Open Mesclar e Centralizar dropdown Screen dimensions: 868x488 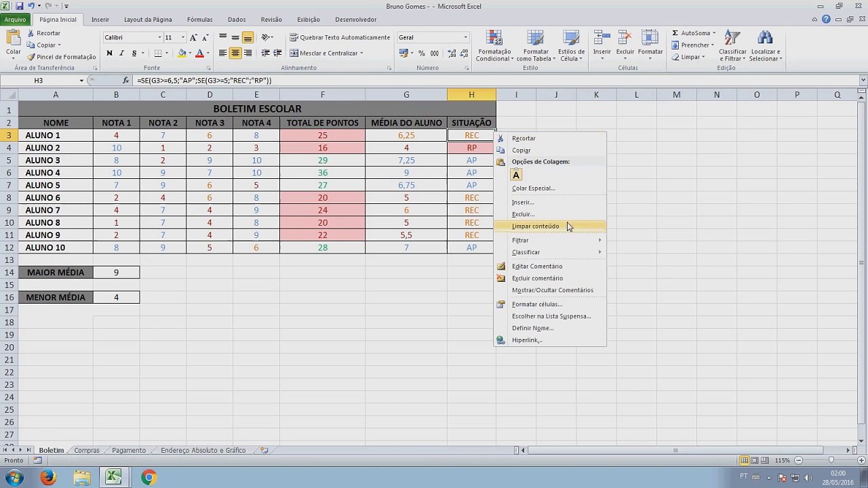click(362, 53)
